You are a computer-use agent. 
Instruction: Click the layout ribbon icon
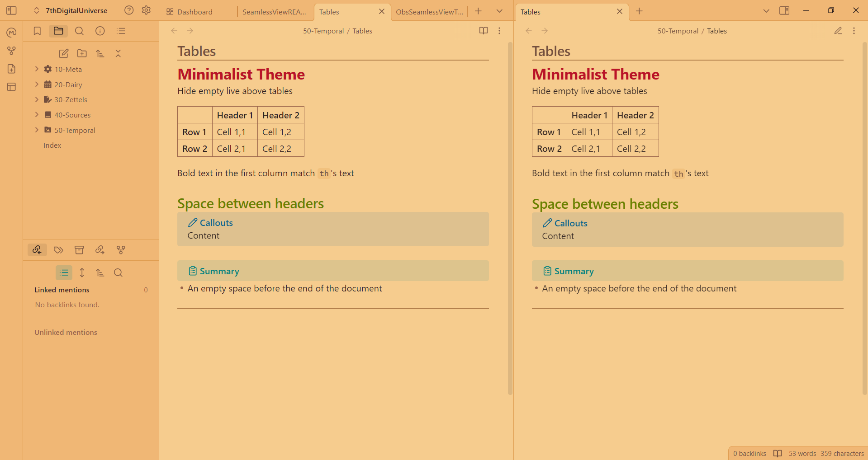tap(11, 87)
